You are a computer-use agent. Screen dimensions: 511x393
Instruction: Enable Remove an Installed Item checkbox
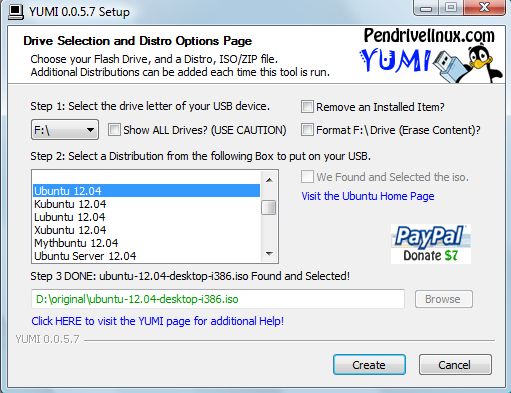(307, 107)
